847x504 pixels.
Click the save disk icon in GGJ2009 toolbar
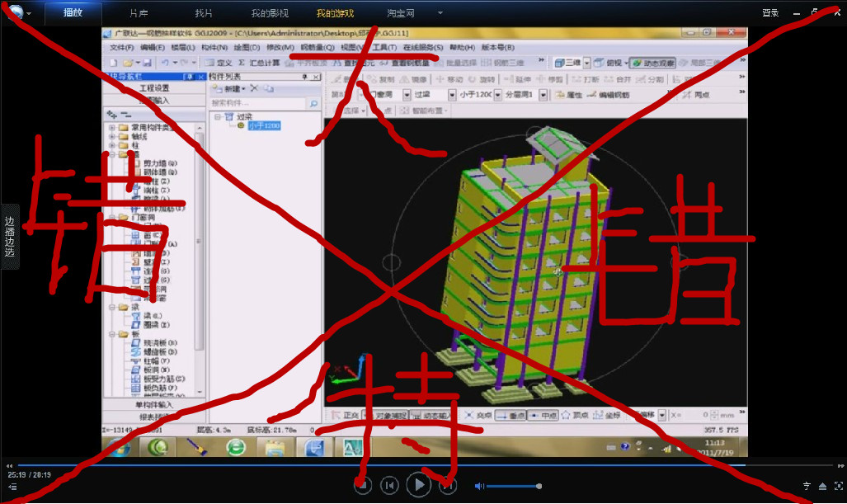146,63
